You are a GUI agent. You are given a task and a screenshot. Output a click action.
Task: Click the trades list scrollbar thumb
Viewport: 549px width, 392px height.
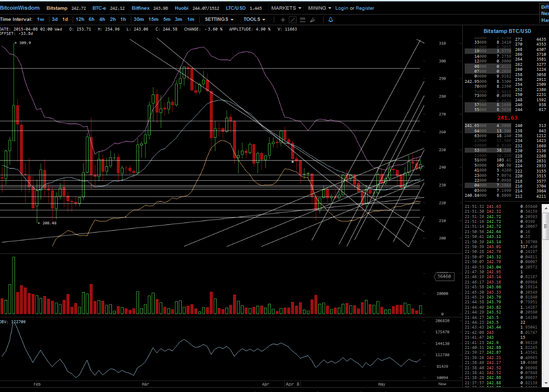[546, 226]
